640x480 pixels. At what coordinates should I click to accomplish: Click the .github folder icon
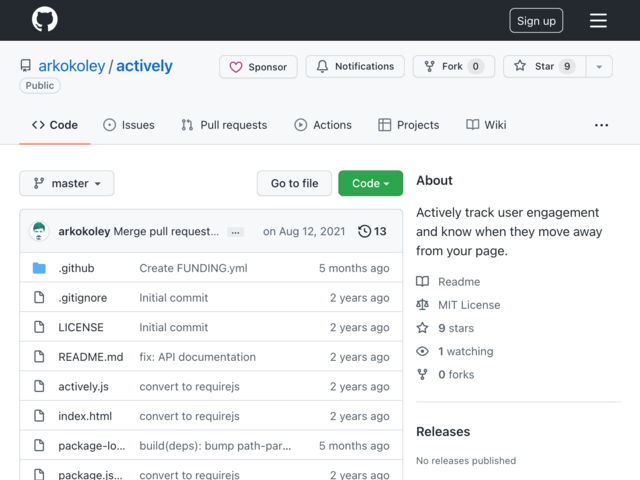[39, 268]
